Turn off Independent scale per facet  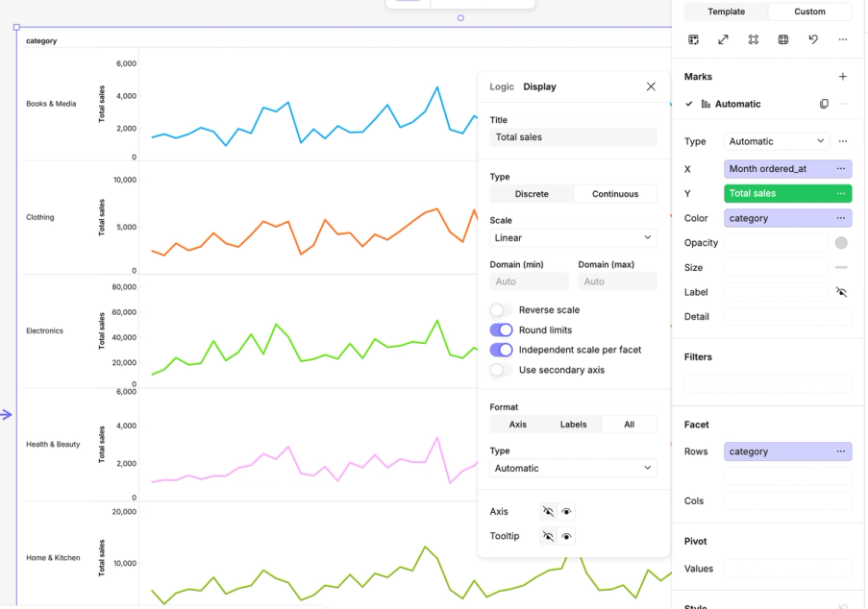(x=501, y=350)
